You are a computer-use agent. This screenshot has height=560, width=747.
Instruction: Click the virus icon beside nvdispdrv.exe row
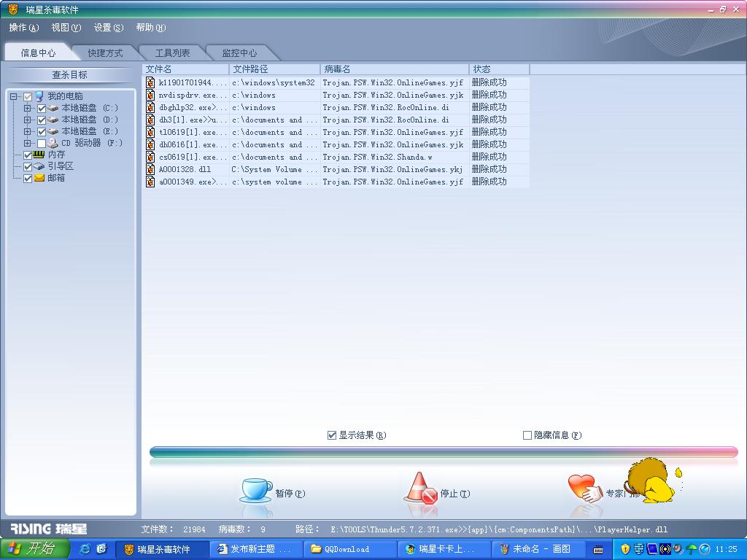click(150, 95)
